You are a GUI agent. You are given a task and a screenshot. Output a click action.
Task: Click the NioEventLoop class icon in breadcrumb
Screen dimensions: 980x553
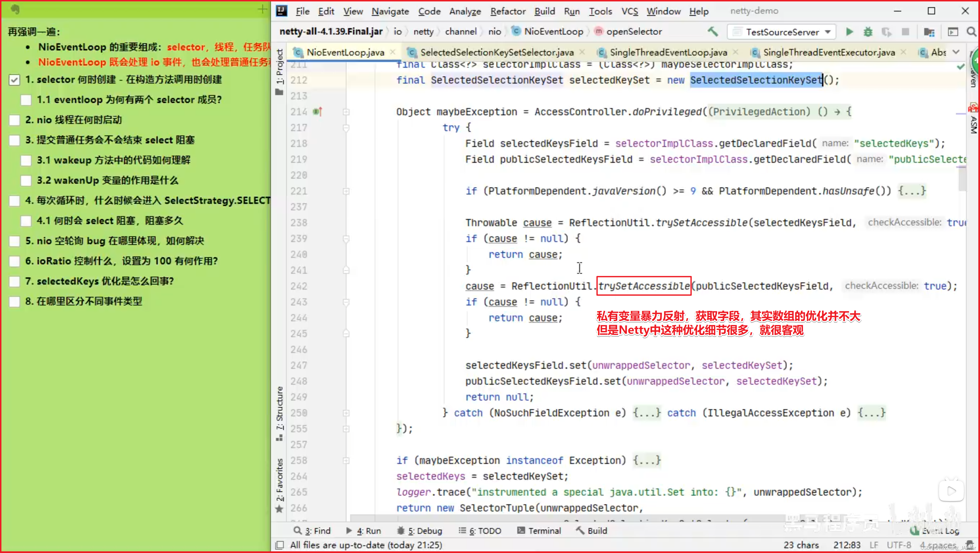pyautogui.click(x=516, y=31)
